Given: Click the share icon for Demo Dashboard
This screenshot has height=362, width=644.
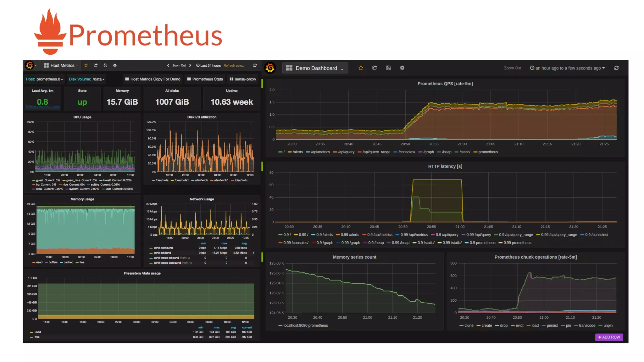Looking at the screenshot, I should coord(375,68).
